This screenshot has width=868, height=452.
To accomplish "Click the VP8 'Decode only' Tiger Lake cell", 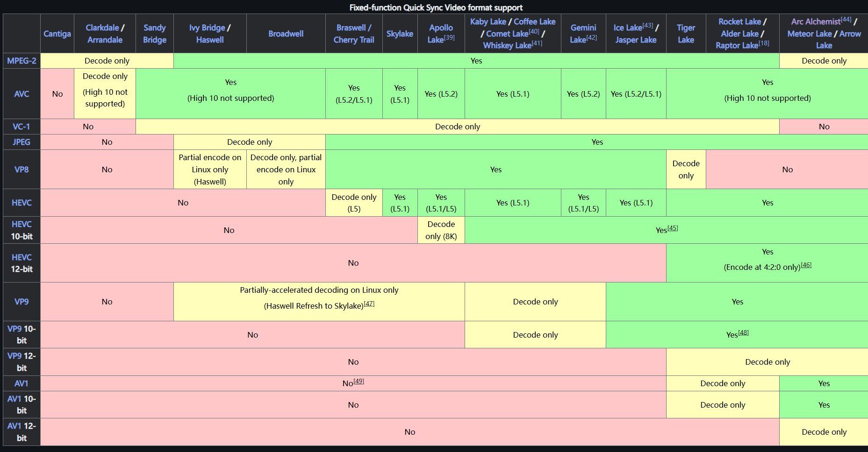I will pyautogui.click(x=686, y=169).
